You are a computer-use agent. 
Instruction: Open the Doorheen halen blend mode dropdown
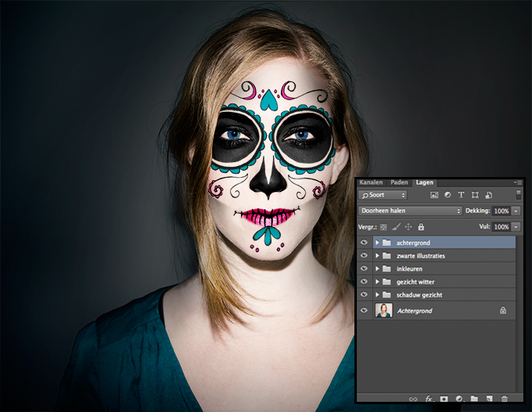(x=410, y=211)
